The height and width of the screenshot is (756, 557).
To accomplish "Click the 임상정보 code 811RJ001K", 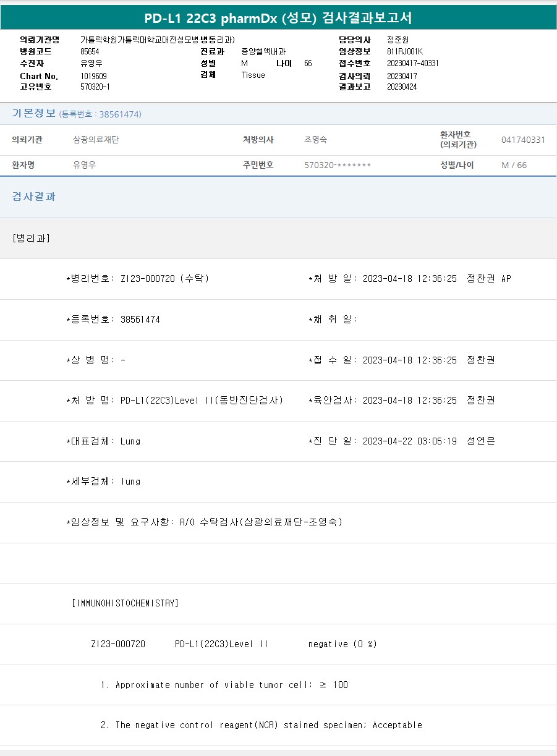I will tap(404, 51).
